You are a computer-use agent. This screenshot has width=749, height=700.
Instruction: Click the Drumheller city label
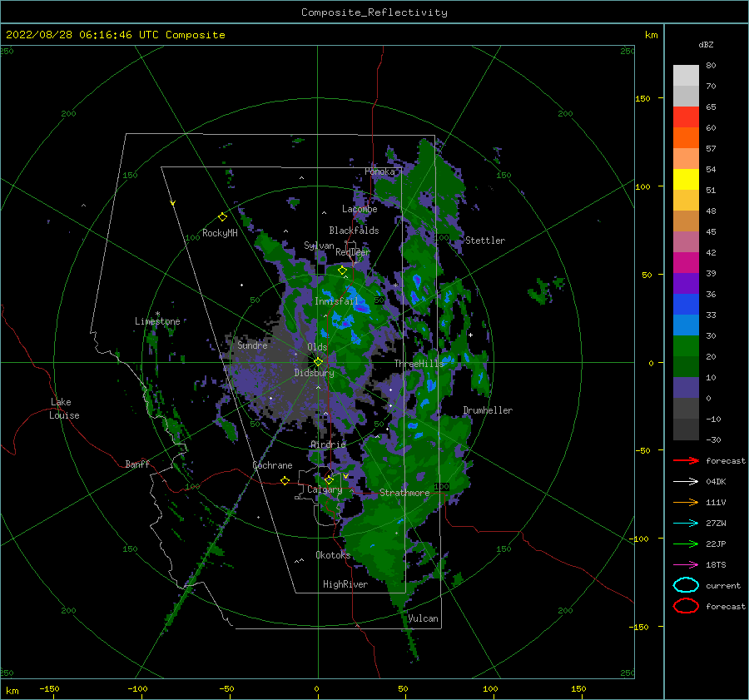point(488,410)
